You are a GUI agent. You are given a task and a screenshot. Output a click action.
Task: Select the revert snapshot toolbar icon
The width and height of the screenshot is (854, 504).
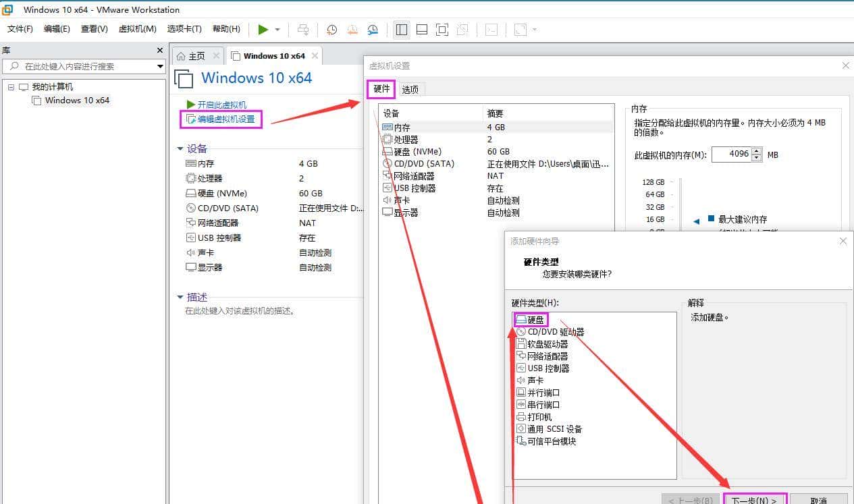(352, 30)
